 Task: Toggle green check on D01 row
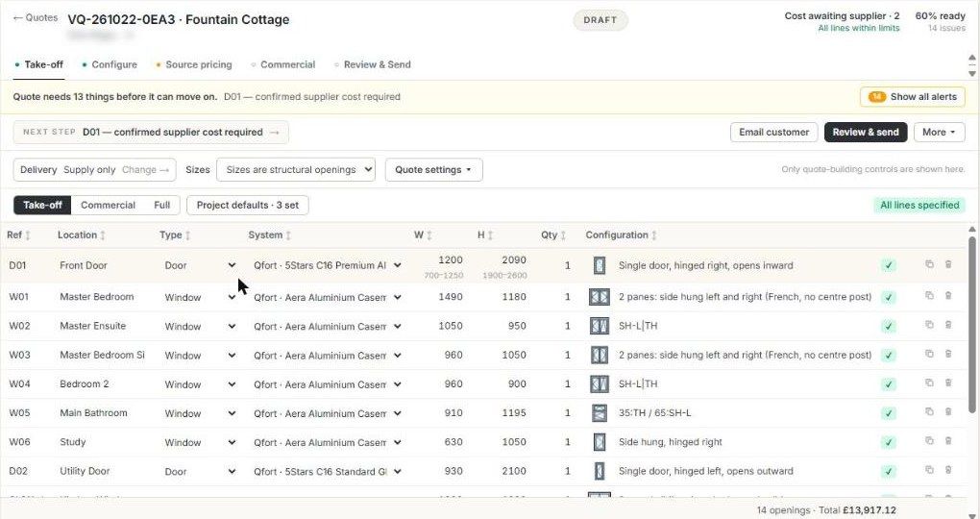click(x=888, y=265)
